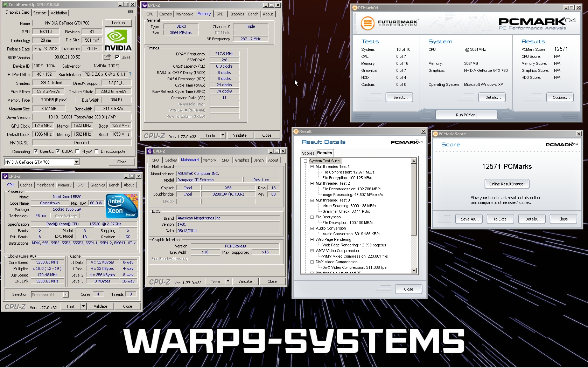Click CPU-Z Memory window title icon
The height and width of the screenshot is (368, 588).
tap(145, 5)
